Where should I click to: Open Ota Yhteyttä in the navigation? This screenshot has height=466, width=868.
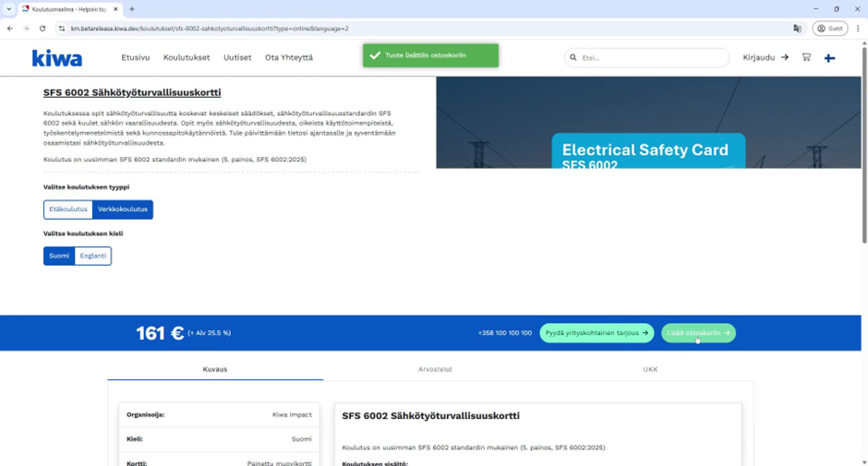click(x=289, y=57)
